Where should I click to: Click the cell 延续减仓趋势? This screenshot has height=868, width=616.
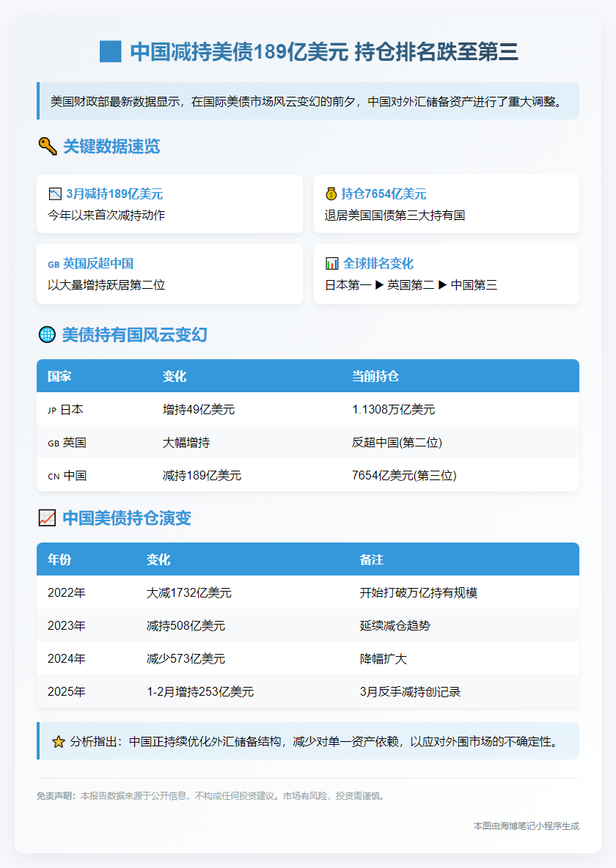coord(395,625)
